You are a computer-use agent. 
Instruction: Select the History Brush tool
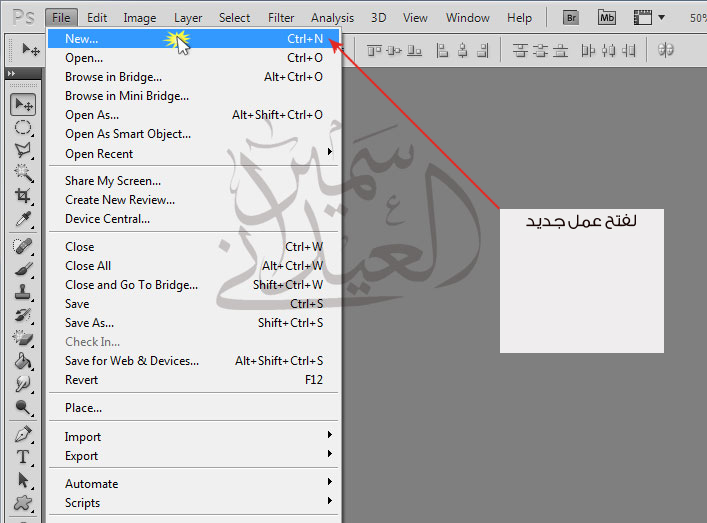click(23, 315)
